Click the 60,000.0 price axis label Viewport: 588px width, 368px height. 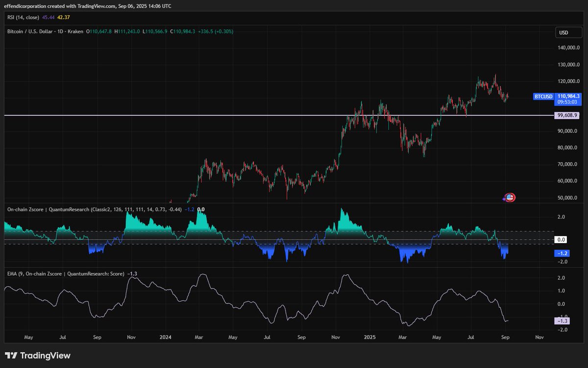click(568, 181)
